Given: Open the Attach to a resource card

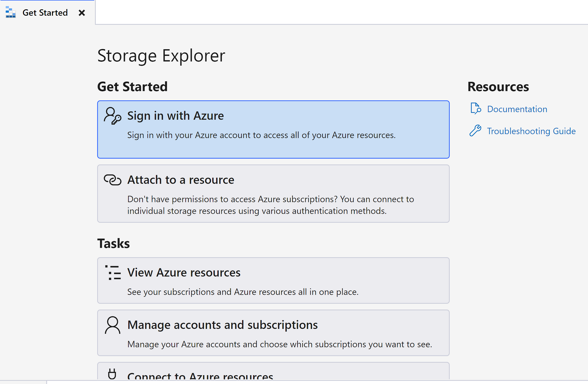Looking at the screenshot, I should point(273,194).
